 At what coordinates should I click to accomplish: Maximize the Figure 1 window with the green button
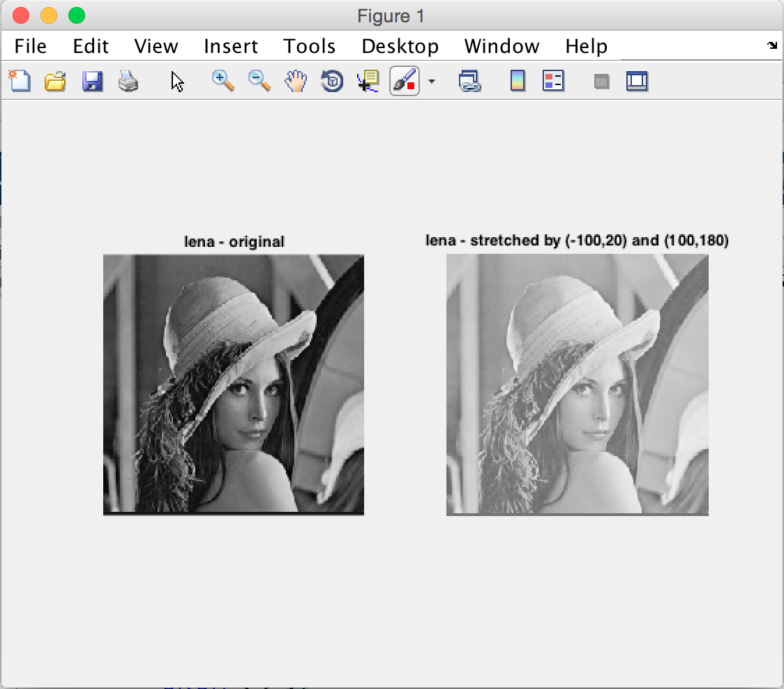77,15
